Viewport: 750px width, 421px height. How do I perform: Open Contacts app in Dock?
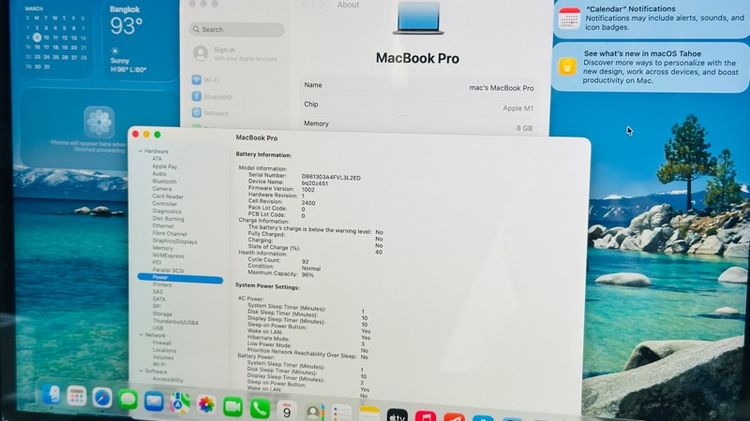tap(314, 412)
